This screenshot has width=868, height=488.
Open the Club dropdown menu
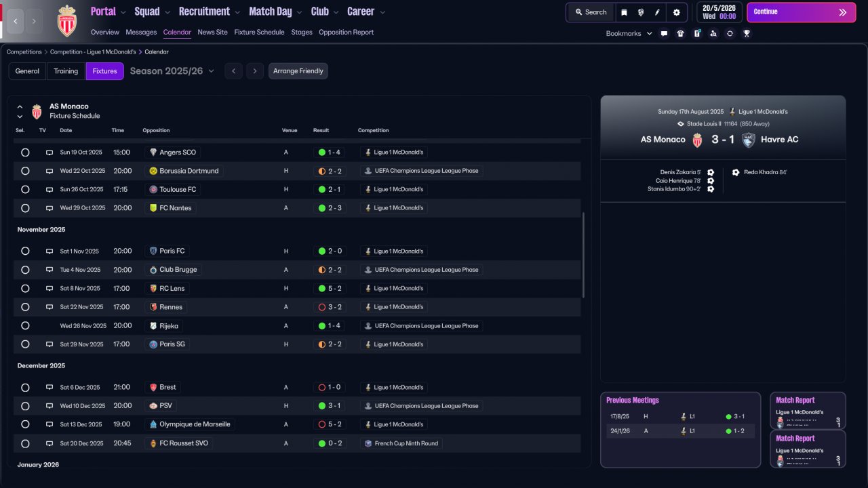tap(325, 12)
